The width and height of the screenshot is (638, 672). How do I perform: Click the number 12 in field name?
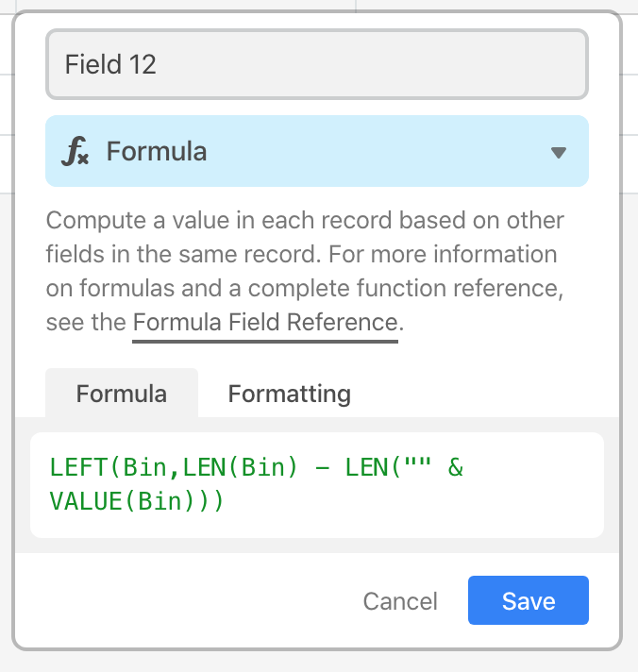coord(143,64)
